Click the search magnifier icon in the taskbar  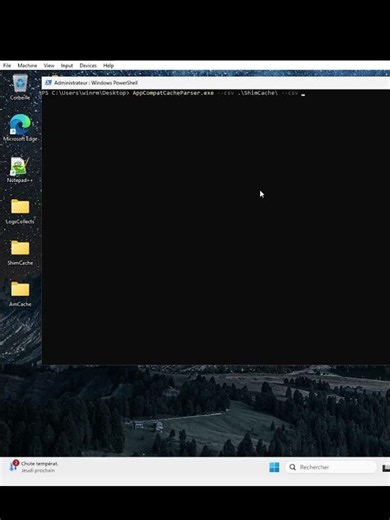pyautogui.click(x=293, y=467)
